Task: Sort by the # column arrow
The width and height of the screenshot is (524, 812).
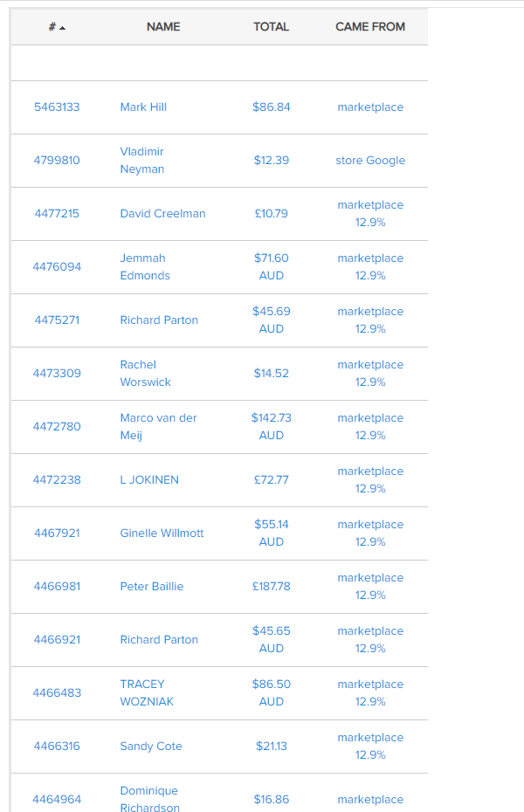Action: pyautogui.click(x=63, y=28)
